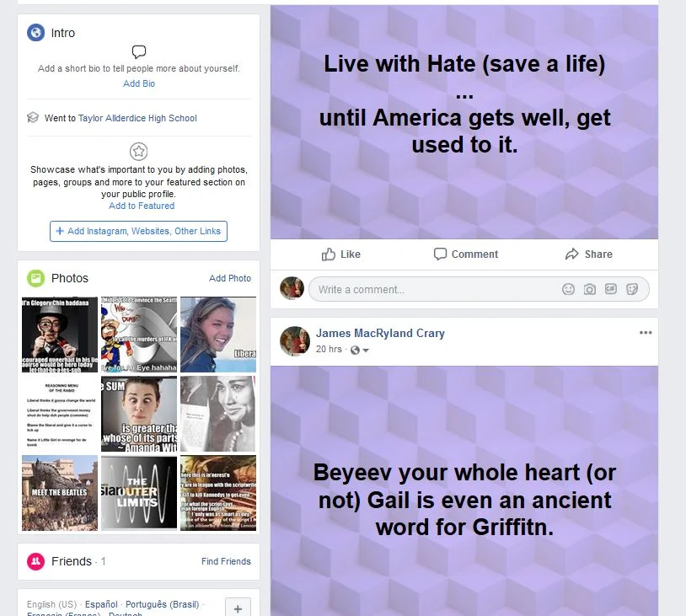The image size is (686, 616).
Task: Attach a photo using the camera icon
Action: [589, 289]
